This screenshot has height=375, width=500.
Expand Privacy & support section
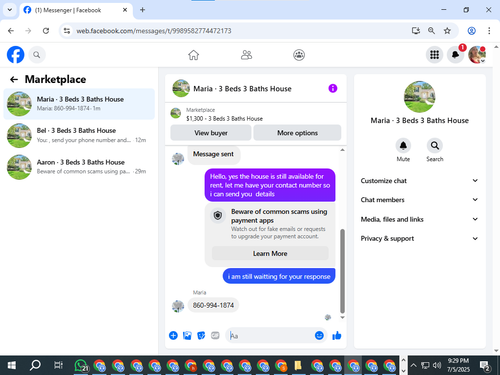419,238
